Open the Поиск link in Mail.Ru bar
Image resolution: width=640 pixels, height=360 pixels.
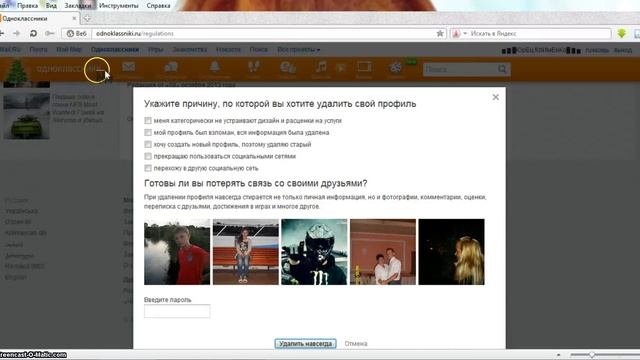pyautogui.click(x=258, y=49)
